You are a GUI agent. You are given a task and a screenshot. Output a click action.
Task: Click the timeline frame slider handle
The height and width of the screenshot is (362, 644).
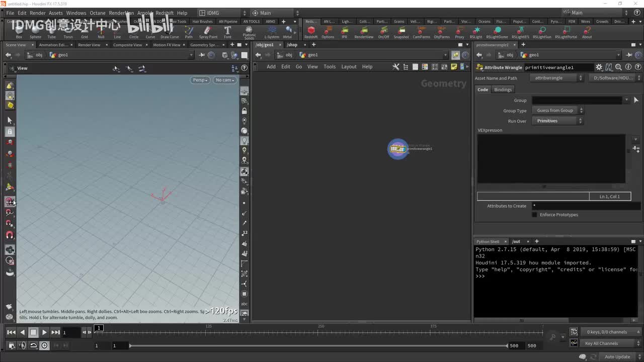pyautogui.click(x=99, y=328)
